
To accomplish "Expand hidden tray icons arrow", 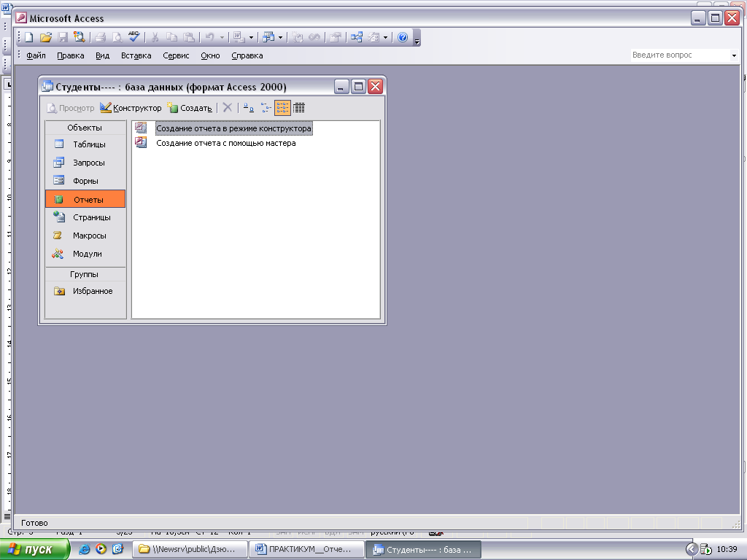I will tap(692, 550).
